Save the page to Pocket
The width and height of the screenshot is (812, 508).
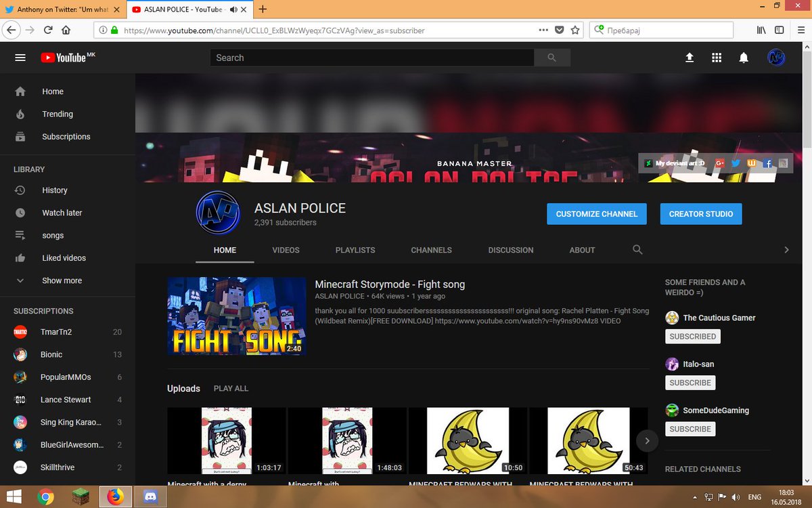[x=560, y=30]
